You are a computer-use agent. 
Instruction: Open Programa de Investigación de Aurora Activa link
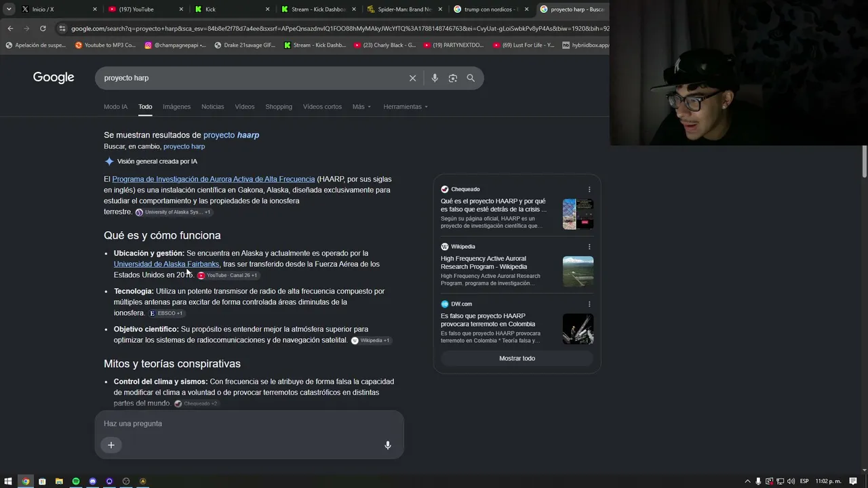[214, 179]
